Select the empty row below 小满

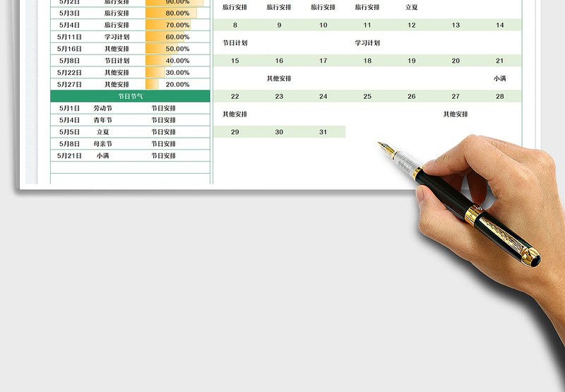tap(130, 168)
